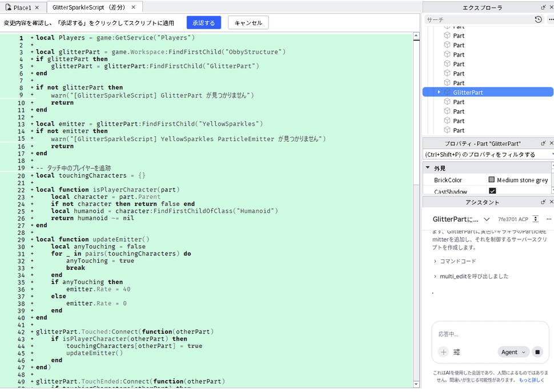
Task: Open the BrickColor color swatch
Action: tap(492, 180)
